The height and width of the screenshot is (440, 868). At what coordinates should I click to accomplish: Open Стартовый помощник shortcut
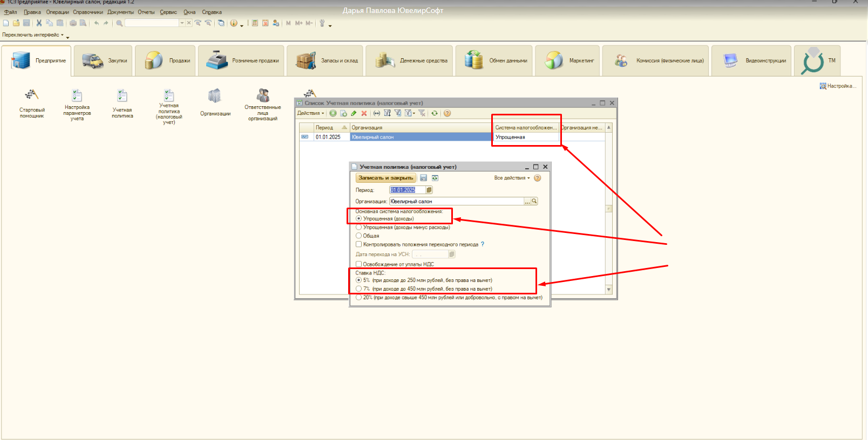tap(32, 104)
